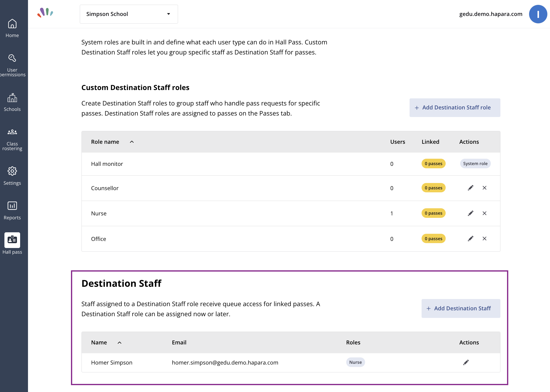This screenshot has width=550, height=392.
Task: Select the Counsellor role name
Action: (x=105, y=188)
